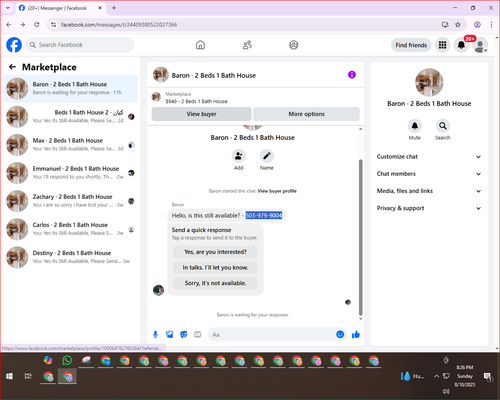Click the Name pencil icon in chat
Screen dimensions: 500x400
click(x=267, y=156)
